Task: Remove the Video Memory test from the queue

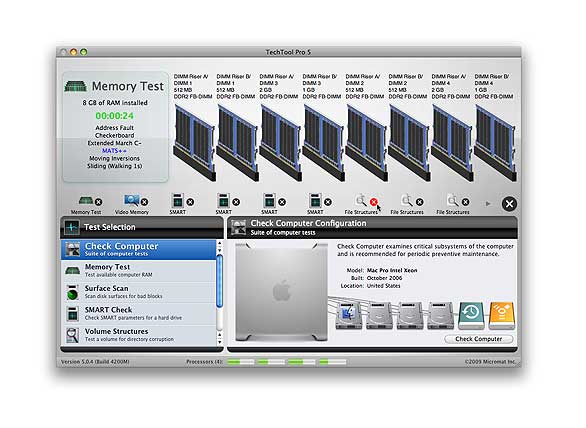Action: click(144, 202)
